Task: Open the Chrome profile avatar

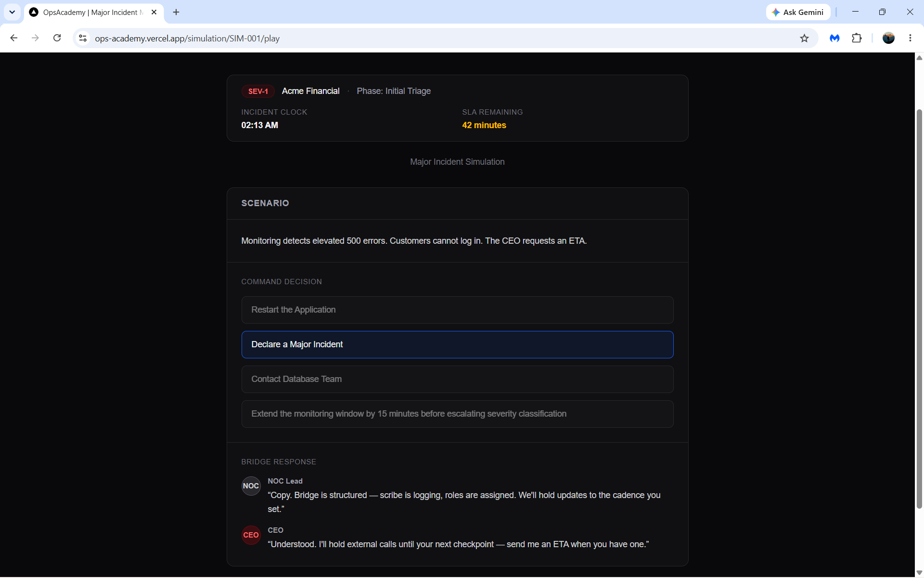Action: pos(888,38)
